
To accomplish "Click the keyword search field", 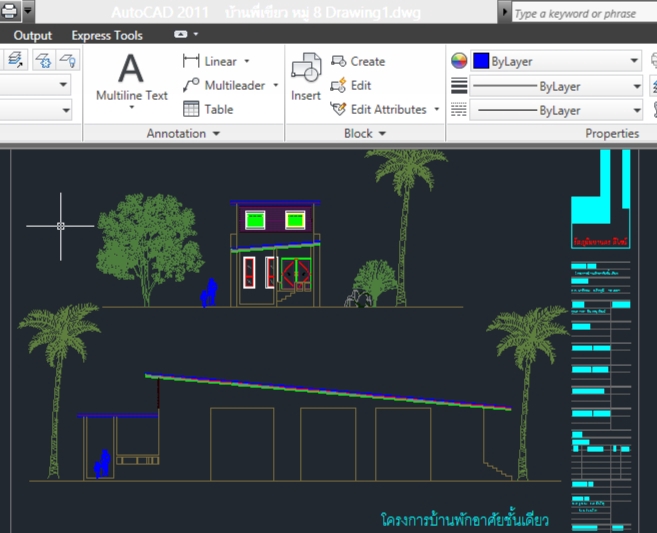I will pyautogui.click(x=584, y=13).
